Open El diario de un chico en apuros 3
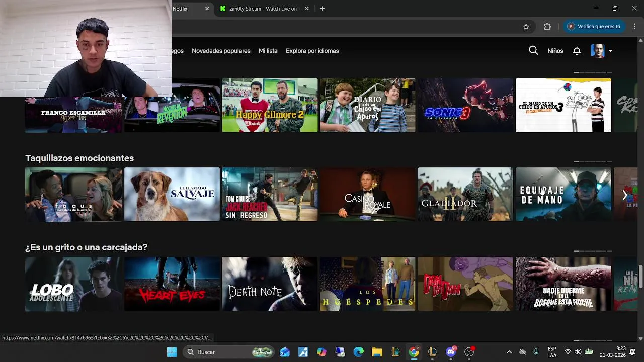 563,105
